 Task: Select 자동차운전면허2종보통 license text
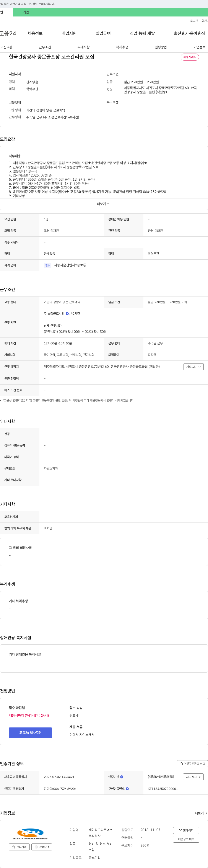[70, 265]
